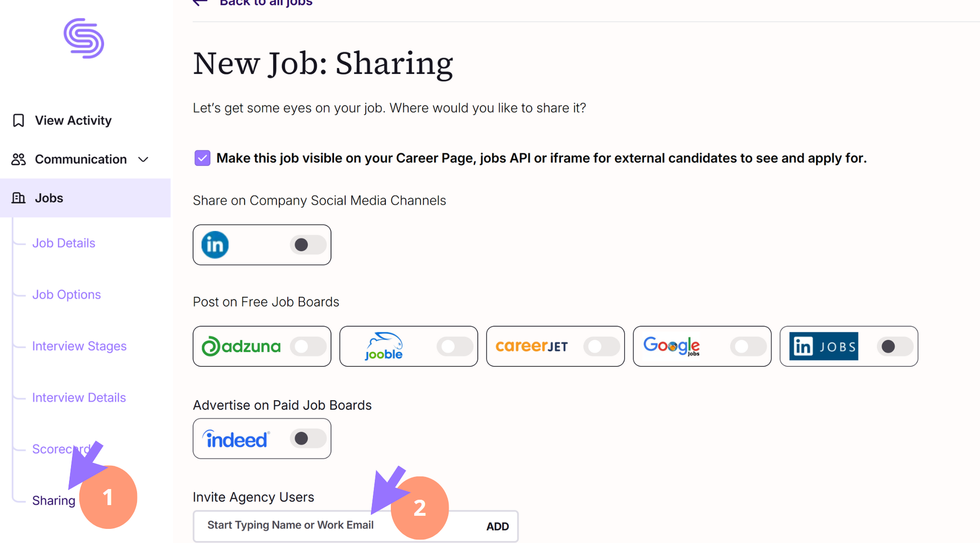Image resolution: width=980 pixels, height=543 pixels.
Task: Click the LinkedIn social media logo
Action: coord(215,245)
